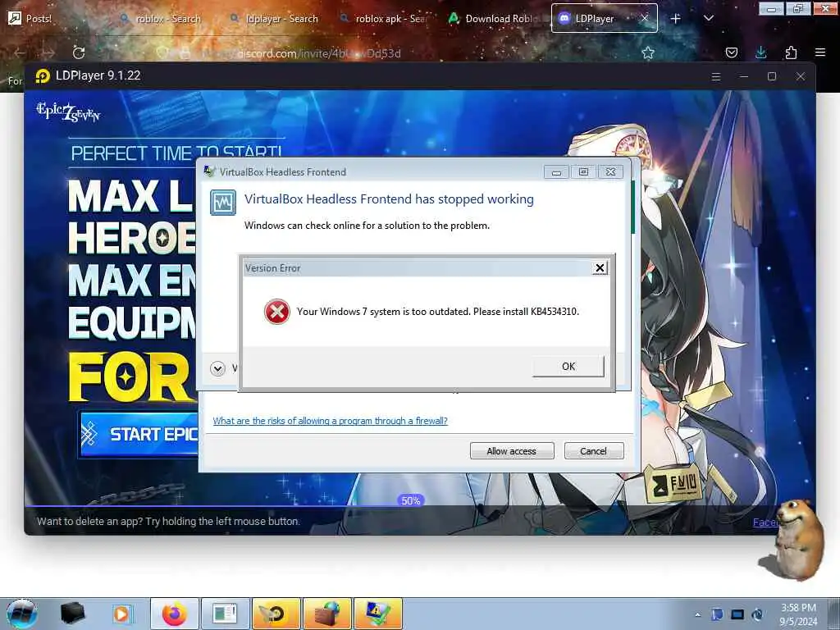840x630 pixels.
Task: Open LDPlayer hamburger menu icon
Action: click(x=715, y=76)
